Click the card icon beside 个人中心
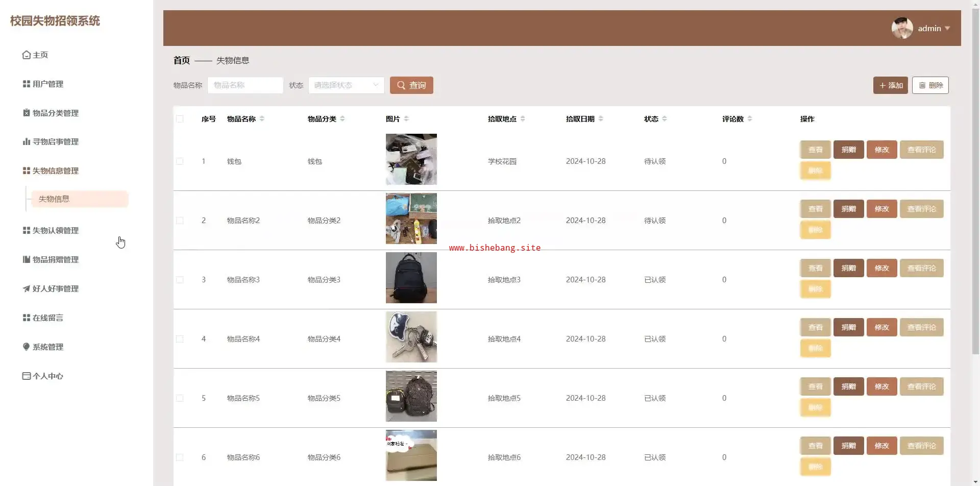This screenshot has width=980, height=486. (x=26, y=376)
